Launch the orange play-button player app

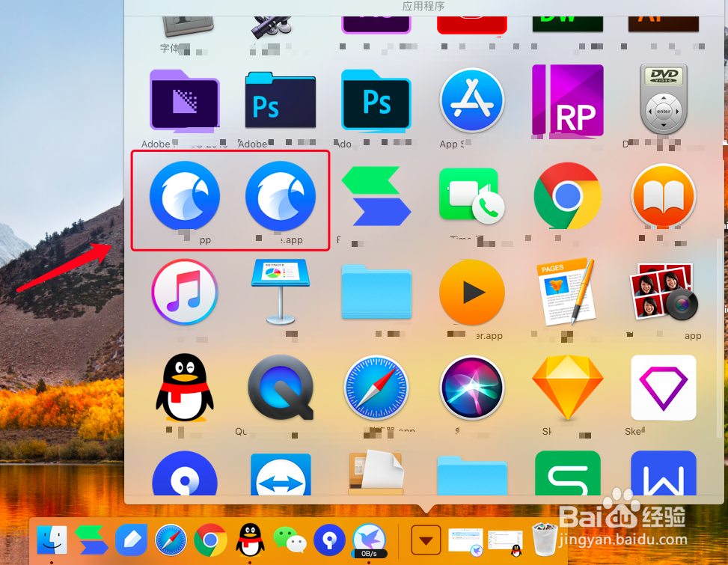coord(471,292)
